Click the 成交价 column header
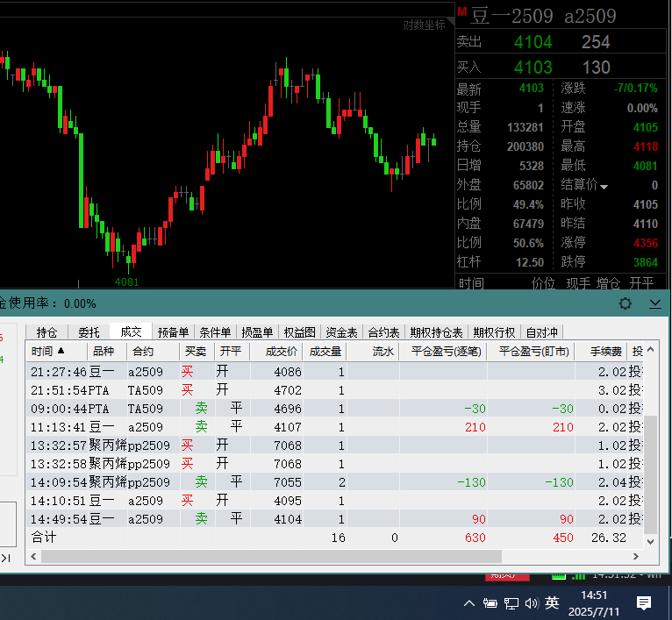This screenshot has width=672, height=620. pyautogui.click(x=276, y=352)
